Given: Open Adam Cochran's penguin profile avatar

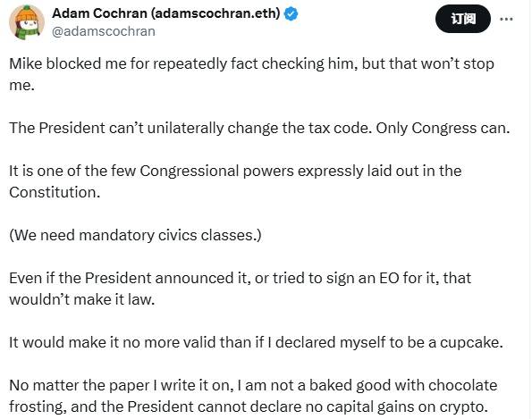Looking at the screenshot, I should click(x=27, y=22).
